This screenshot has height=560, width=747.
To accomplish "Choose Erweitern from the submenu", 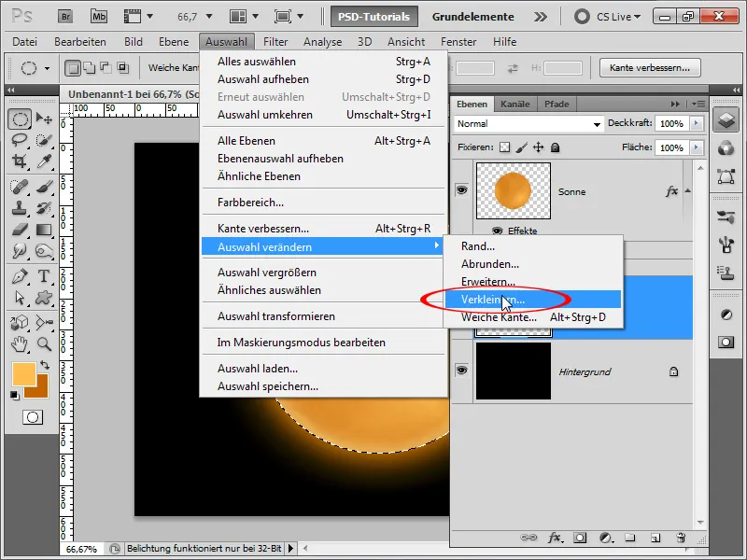I will point(533,282).
